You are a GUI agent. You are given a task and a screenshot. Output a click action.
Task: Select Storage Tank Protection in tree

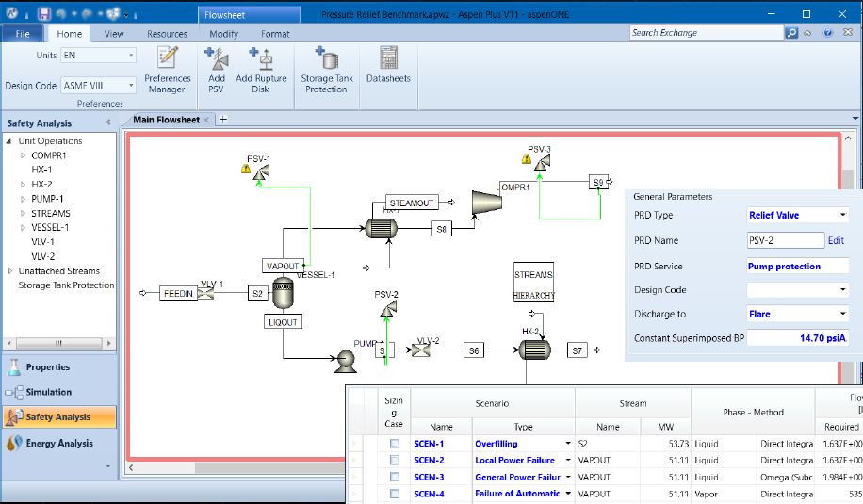pos(66,285)
